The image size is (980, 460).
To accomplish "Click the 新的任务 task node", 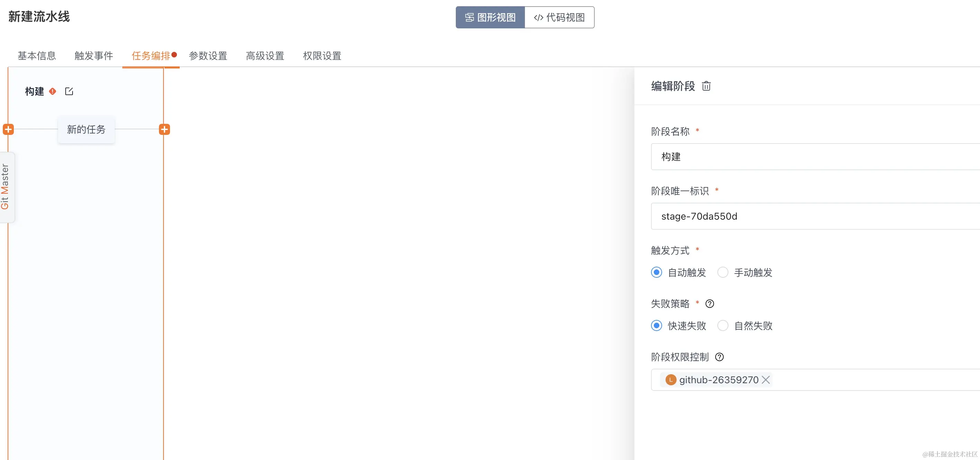I will click(86, 129).
